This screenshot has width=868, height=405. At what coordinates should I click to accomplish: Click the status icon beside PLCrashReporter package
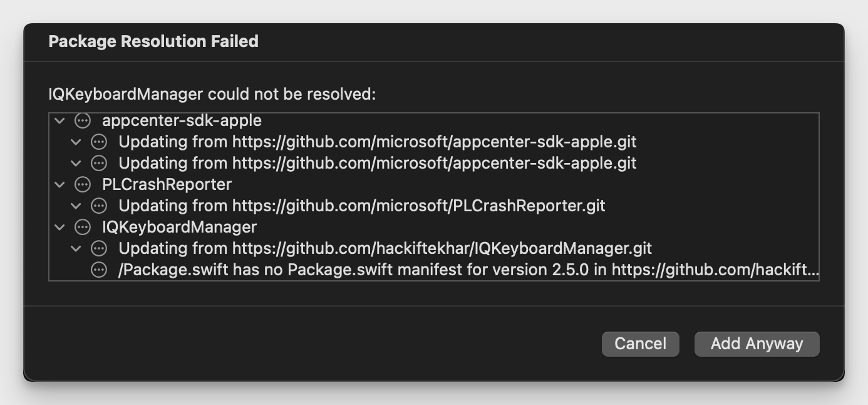[83, 184]
